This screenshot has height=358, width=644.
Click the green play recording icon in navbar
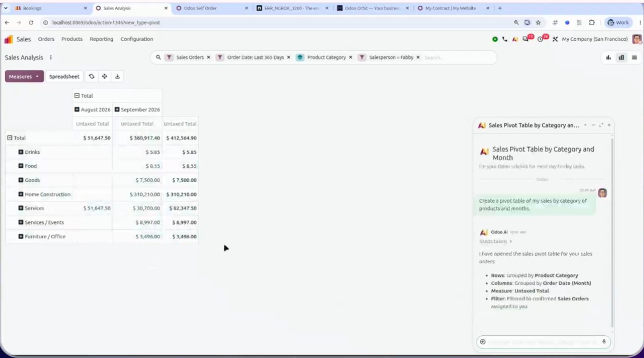pyautogui.click(x=495, y=39)
